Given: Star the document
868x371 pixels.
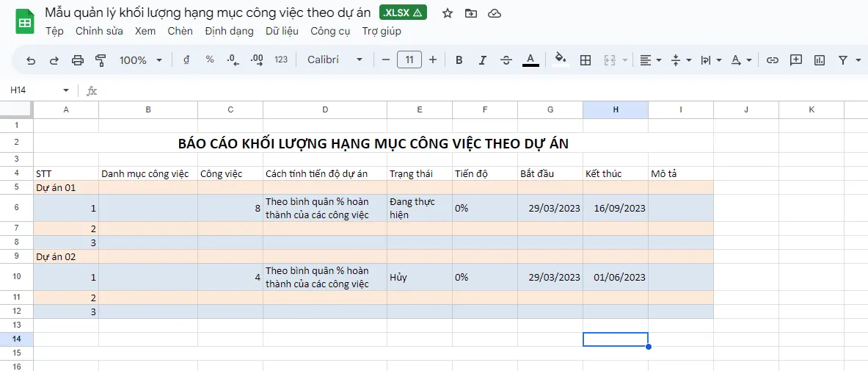Looking at the screenshot, I should 448,13.
